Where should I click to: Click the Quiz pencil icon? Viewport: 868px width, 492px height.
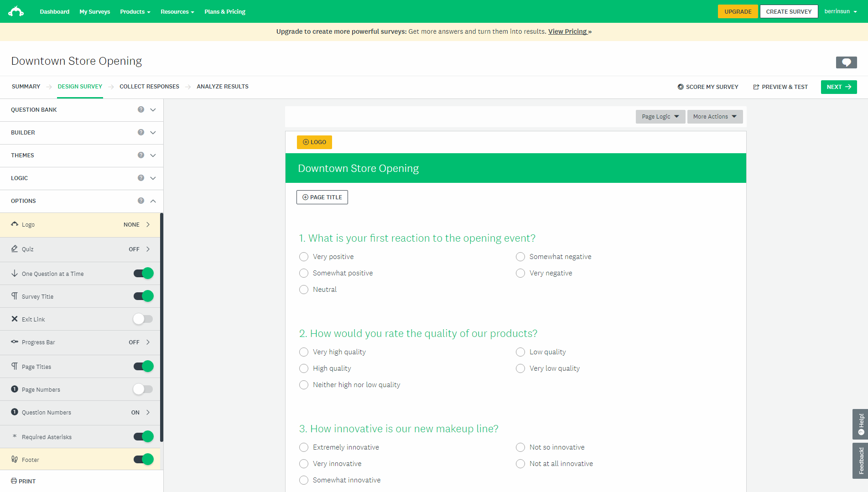[15, 249]
